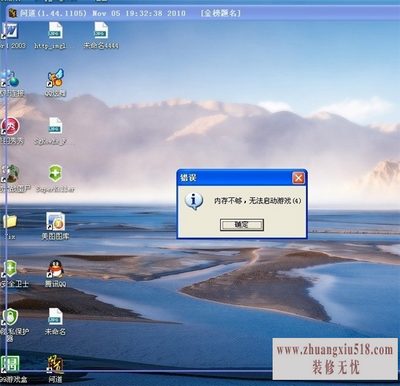Select the green SuperKiller shield icon
This screenshot has width=400, height=386.
55,173
